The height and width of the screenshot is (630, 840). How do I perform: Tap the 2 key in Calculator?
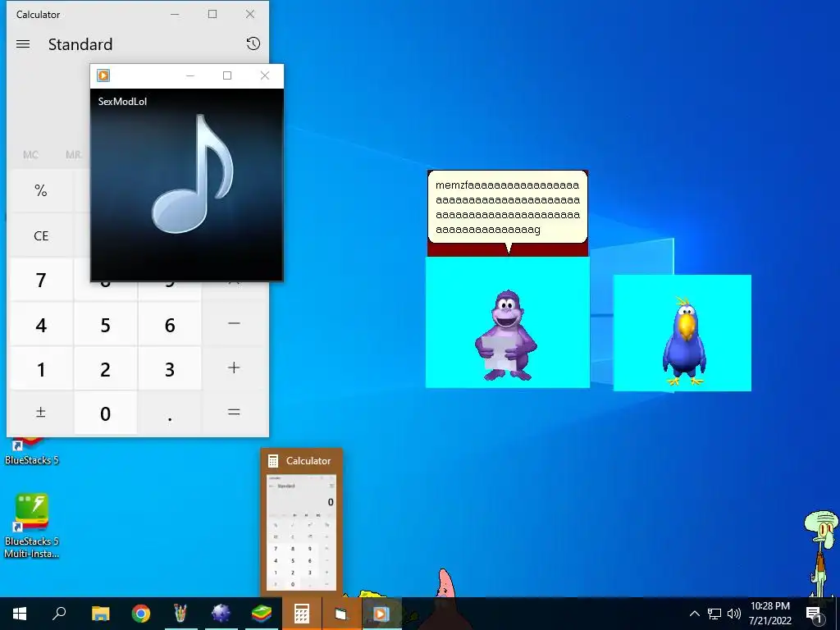(x=106, y=369)
